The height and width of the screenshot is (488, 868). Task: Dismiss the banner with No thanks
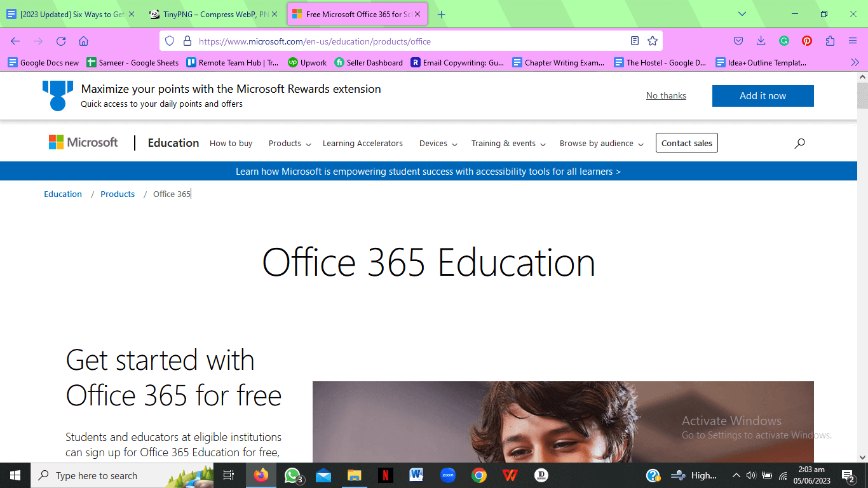coord(666,96)
